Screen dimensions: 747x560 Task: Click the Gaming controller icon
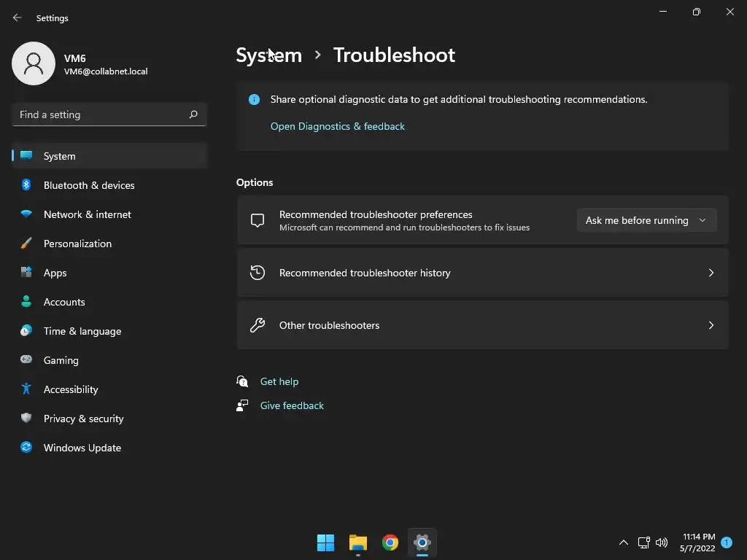pos(26,359)
